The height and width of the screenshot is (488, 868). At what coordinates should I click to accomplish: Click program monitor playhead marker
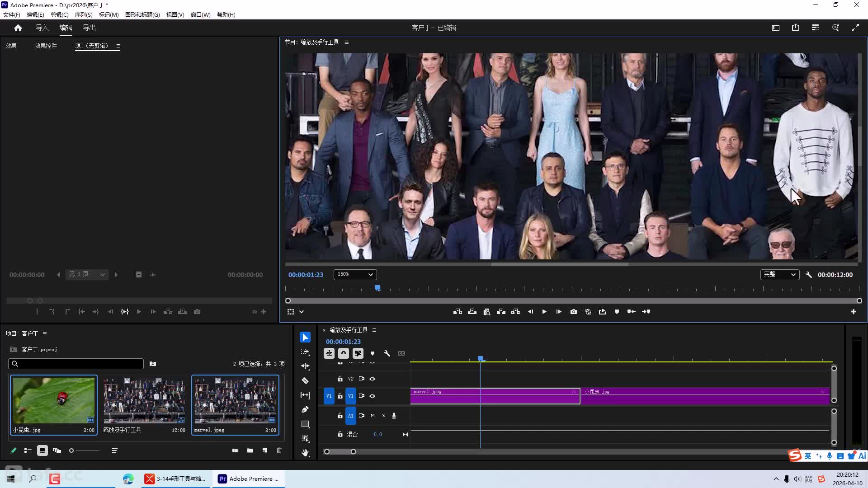tap(377, 288)
